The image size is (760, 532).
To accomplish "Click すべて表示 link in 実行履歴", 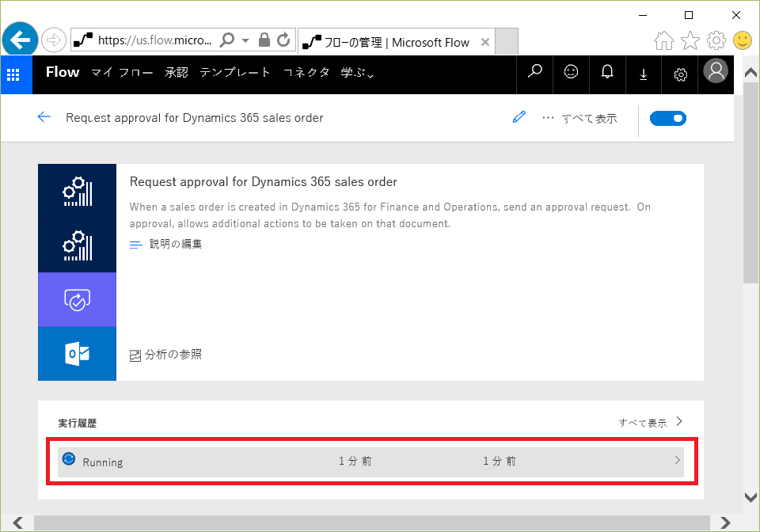I will click(642, 423).
